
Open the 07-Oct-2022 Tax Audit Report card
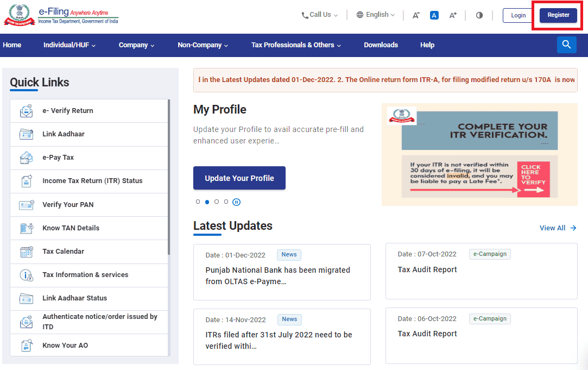(x=482, y=271)
